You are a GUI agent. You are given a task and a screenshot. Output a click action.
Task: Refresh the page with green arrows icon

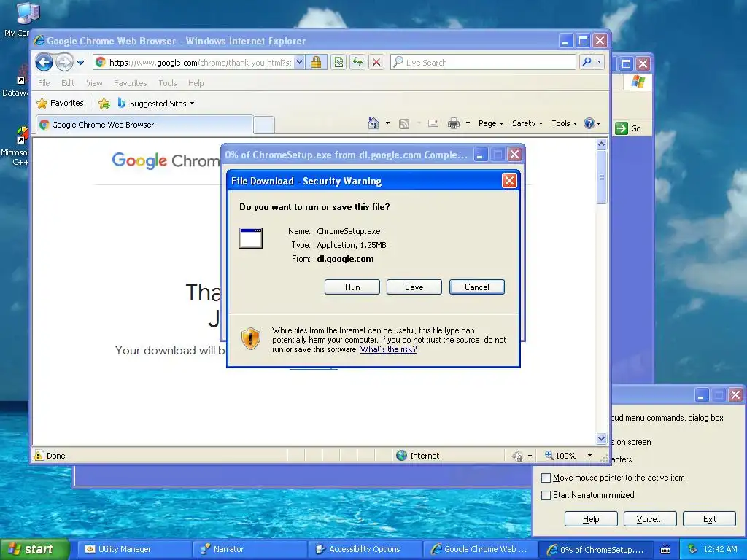[357, 62]
